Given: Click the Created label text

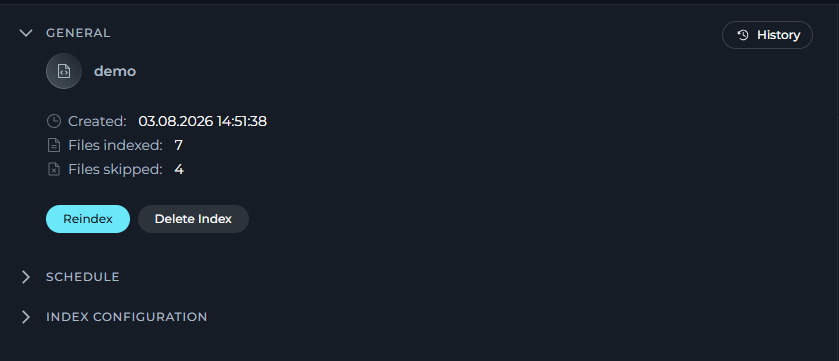Looking at the screenshot, I should (97, 121).
